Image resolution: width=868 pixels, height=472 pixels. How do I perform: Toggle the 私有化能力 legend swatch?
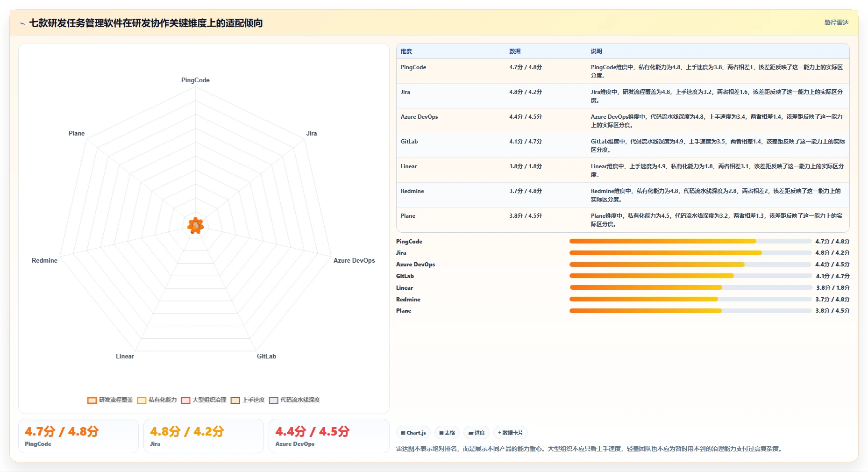coord(142,400)
